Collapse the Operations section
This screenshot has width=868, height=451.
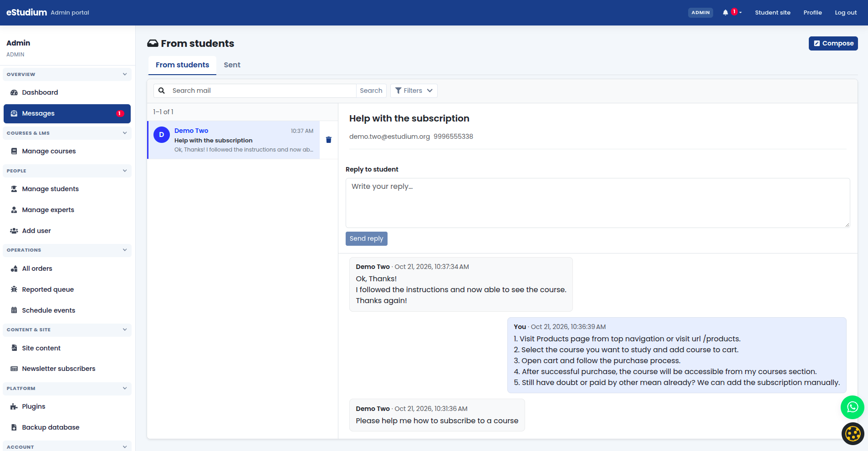[67, 250]
